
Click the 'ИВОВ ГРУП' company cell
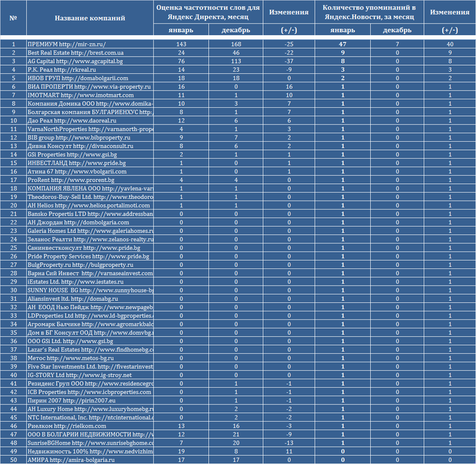pos(90,78)
